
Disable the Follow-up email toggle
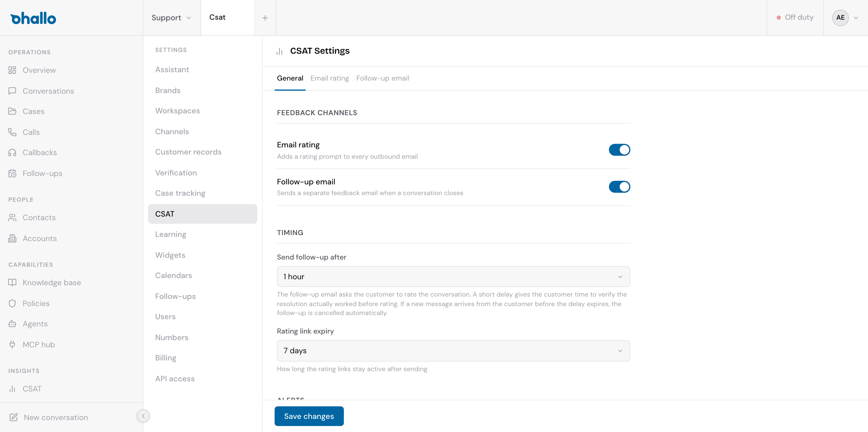619,187
